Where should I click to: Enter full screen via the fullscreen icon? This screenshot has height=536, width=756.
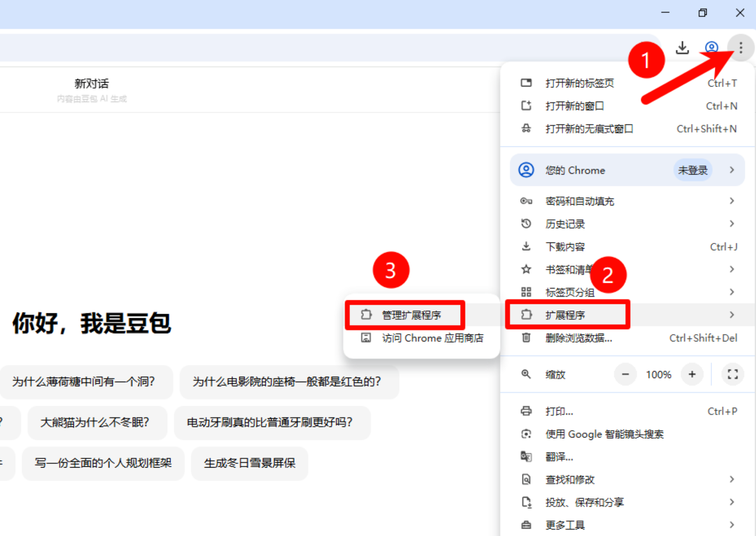click(732, 374)
